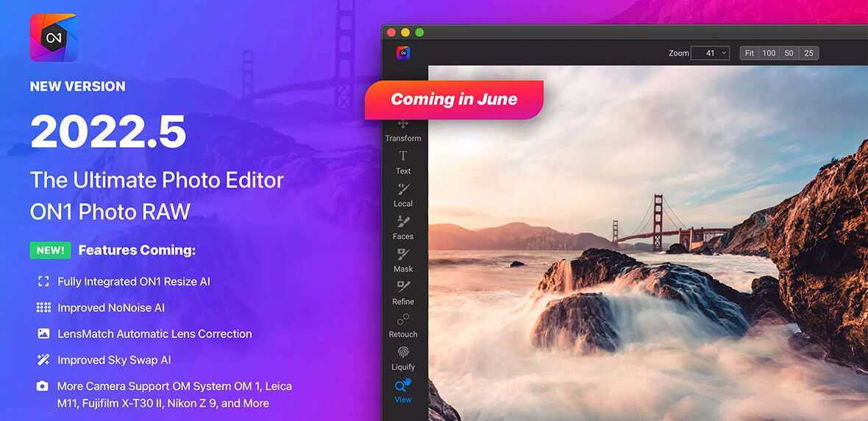Set zoom to Fit
Screen dimensions: 868x421
[750, 53]
